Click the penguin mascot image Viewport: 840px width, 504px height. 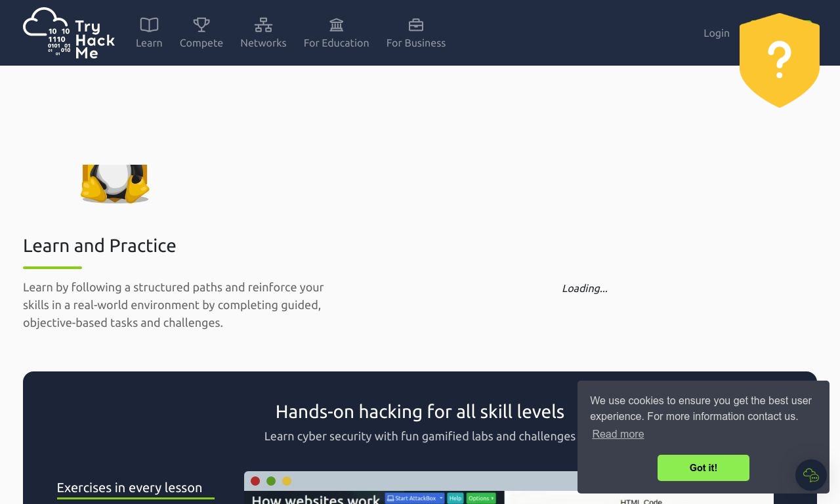(115, 184)
